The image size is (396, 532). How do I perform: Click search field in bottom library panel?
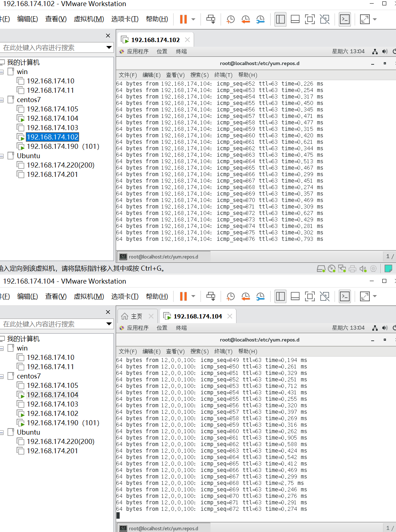coord(53,324)
